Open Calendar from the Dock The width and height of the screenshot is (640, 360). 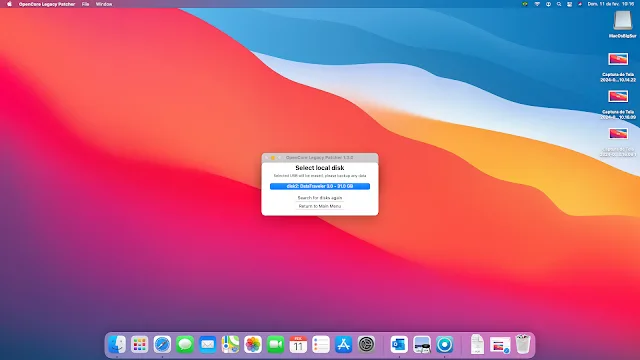[298, 344]
